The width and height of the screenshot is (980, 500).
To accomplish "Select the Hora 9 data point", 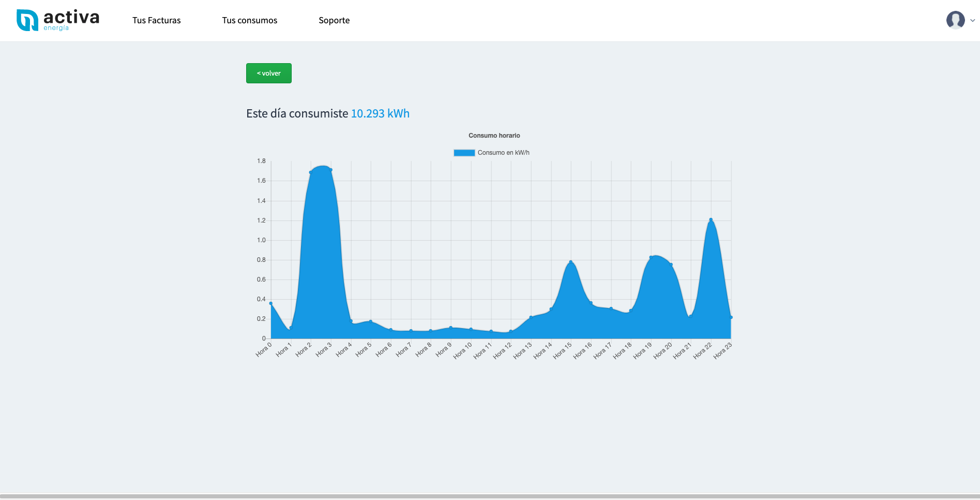I will pos(451,328).
